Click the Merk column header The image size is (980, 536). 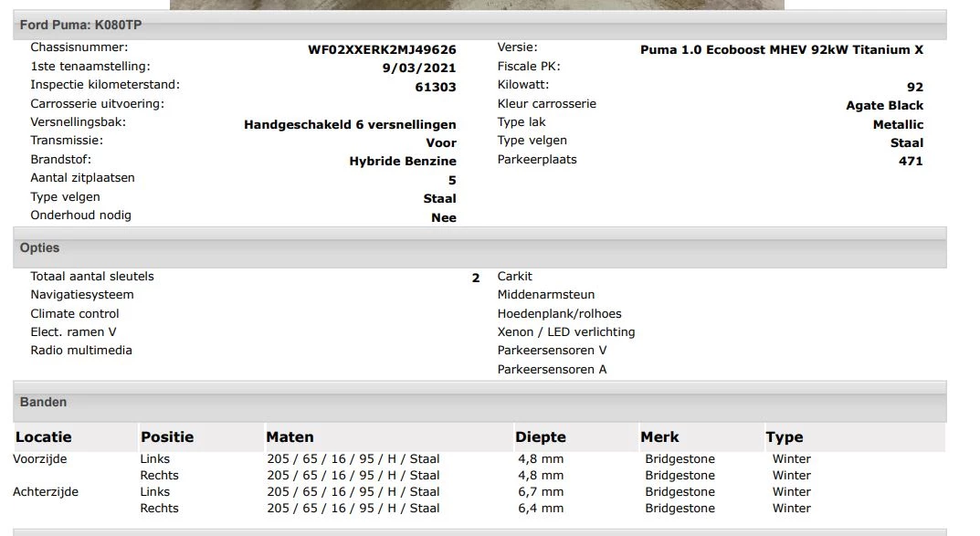pyautogui.click(x=659, y=436)
